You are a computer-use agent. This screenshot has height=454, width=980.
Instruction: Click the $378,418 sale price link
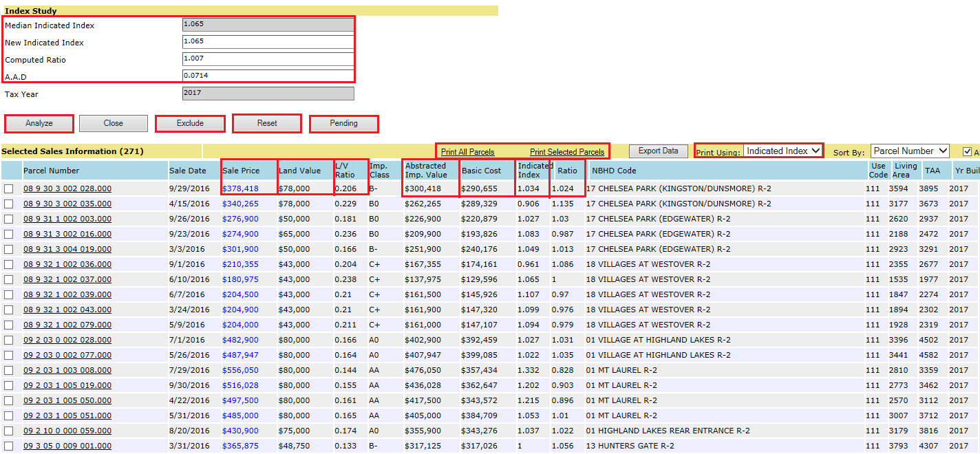(240, 188)
